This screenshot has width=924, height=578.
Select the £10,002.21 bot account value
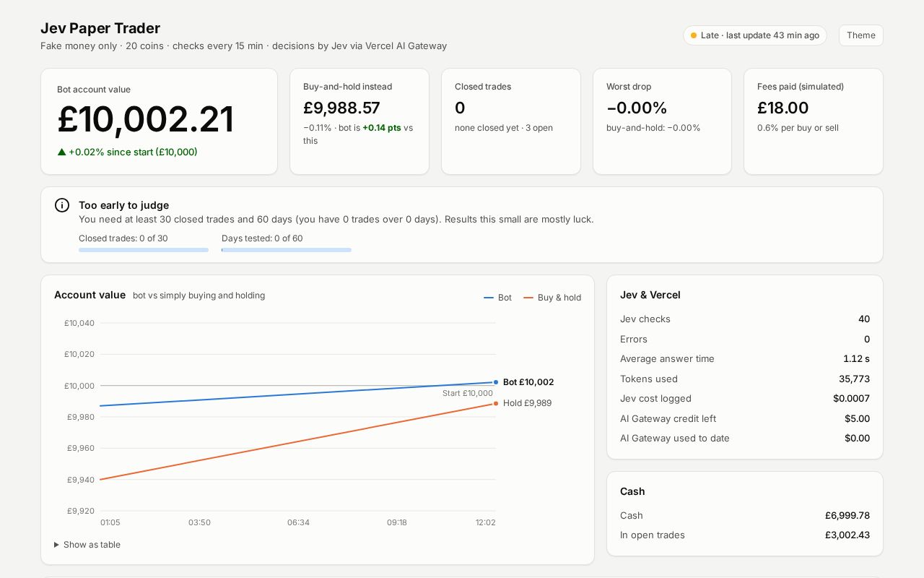click(x=146, y=120)
